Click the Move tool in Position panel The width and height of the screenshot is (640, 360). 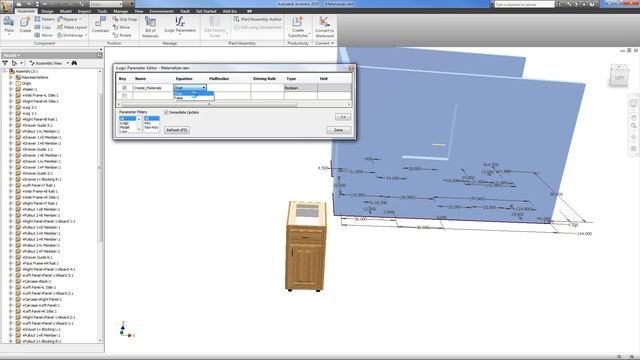coord(121,27)
